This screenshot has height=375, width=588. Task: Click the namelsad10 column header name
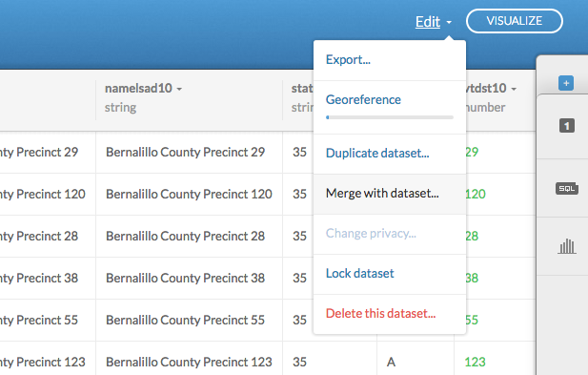click(x=138, y=88)
